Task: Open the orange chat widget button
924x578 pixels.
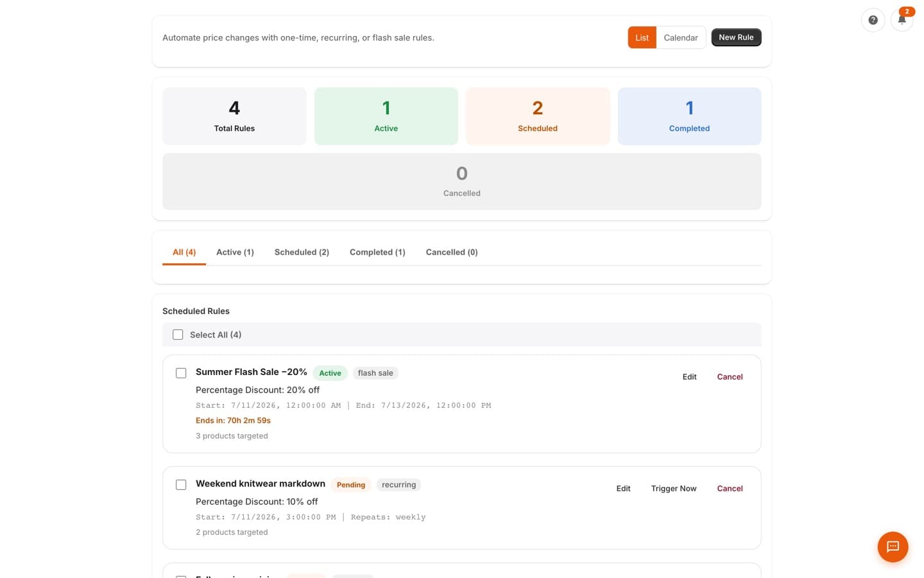Action: [893, 547]
